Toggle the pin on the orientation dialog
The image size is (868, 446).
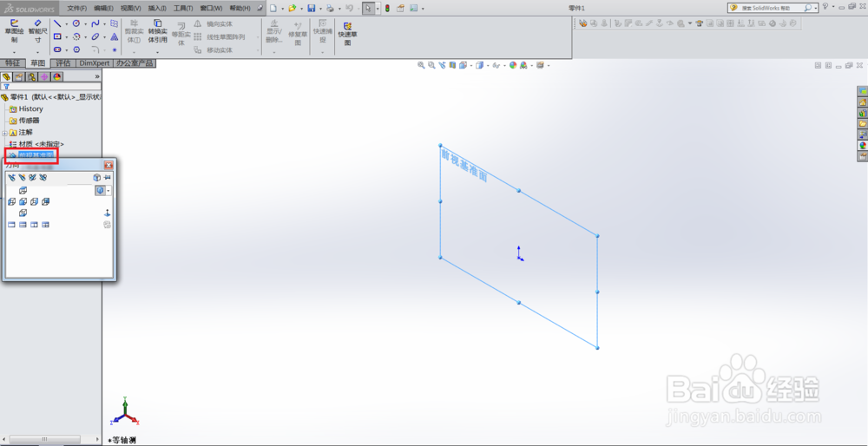[x=108, y=178]
